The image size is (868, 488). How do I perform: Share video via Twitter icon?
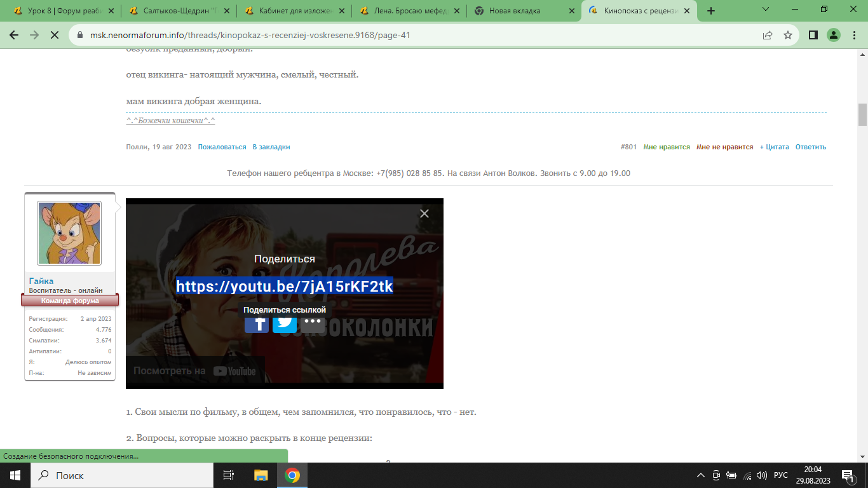[285, 323]
